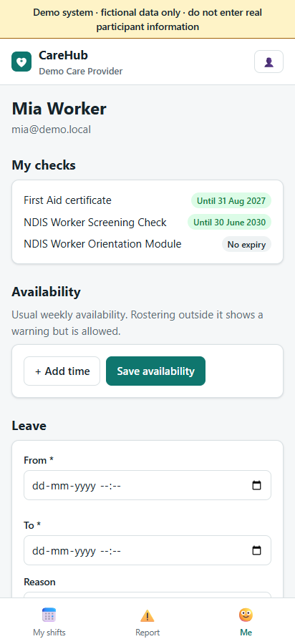Viewport: 295px width, 644px height.
Task: Click the 'Usual weekly availability' description text
Action: (137, 323)
